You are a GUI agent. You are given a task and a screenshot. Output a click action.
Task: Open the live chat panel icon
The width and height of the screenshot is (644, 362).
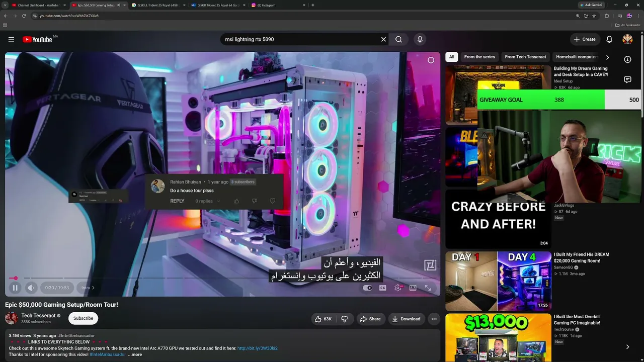[627, 79]
